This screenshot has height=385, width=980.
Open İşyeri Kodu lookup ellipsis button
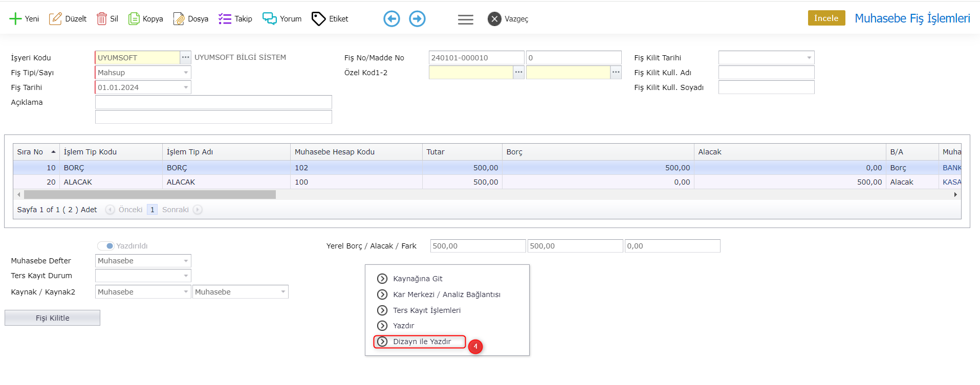point(186,58)
